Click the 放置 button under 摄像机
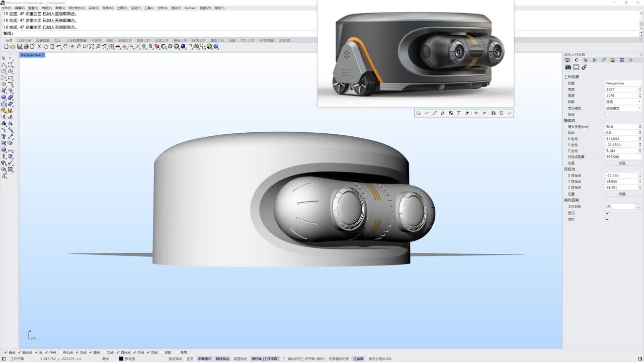The width and height of the screenshot is (644, 362). pyautogui.click(x=623, y=163)
